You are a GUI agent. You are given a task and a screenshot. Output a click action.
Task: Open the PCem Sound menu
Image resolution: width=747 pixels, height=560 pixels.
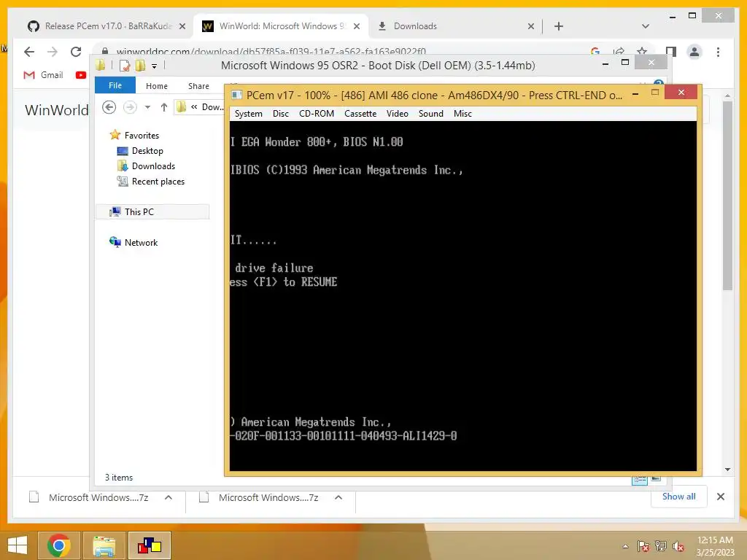pyautogui.click(x=430, y=113)
